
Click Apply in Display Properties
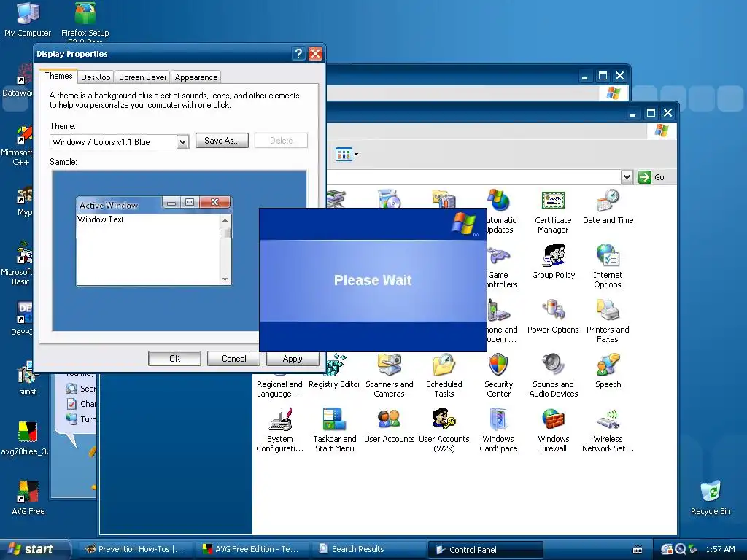293,359
